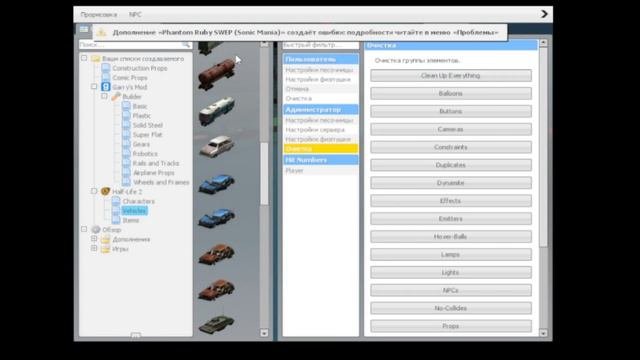This screenshot has height=360, width=640.
Task: Open the Прорисовка menu
Action: (x=99, y=14)
